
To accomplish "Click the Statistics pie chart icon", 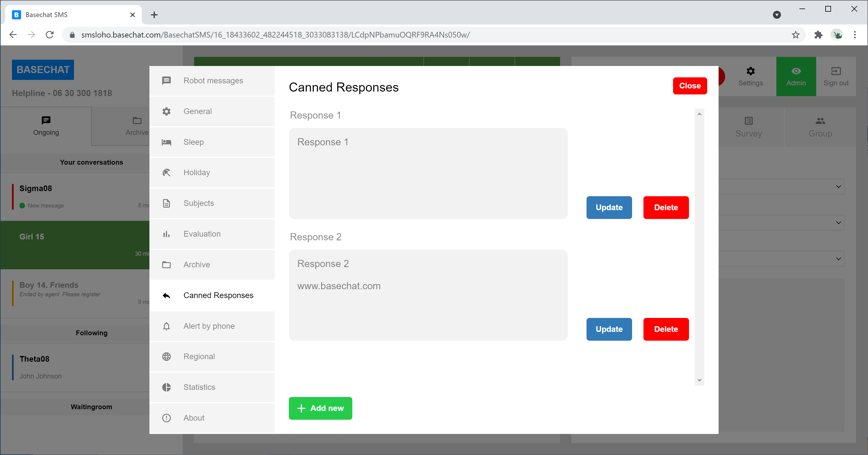I will point(166,387).
